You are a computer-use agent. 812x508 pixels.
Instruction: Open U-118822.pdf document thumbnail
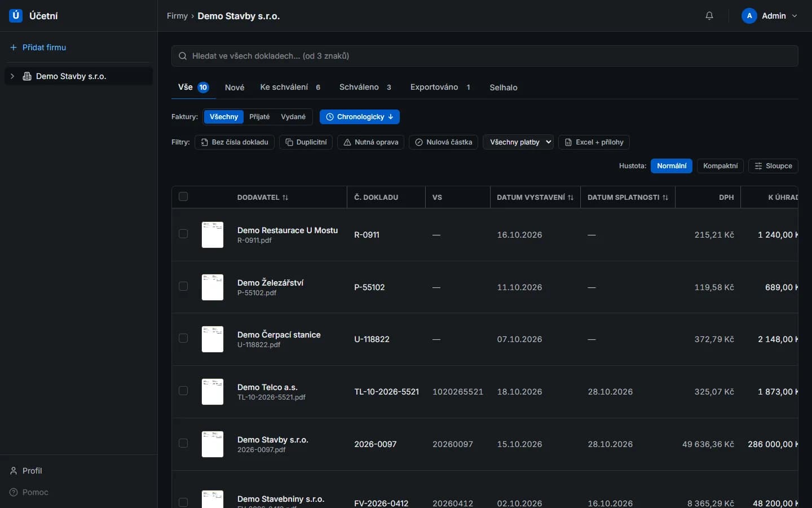pyautogui.click(x=213, y=339)
